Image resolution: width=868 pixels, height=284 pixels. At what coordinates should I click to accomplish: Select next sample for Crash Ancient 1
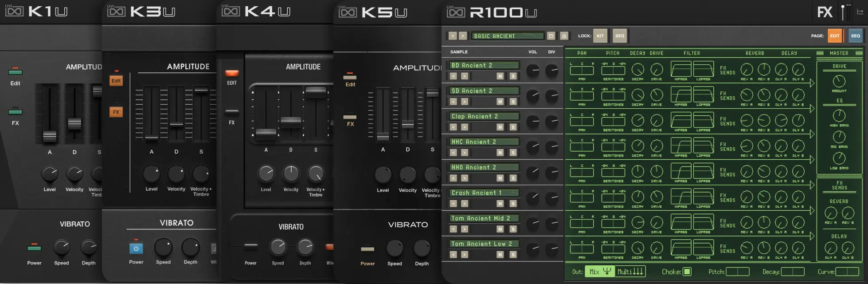pos(464,204)
